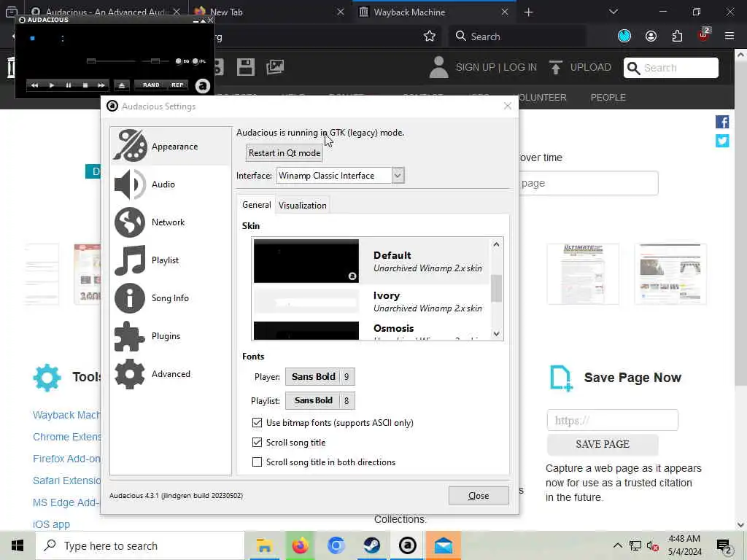
Task: Uncheck Scroll song title checkbox
Action: click(258, 443)
